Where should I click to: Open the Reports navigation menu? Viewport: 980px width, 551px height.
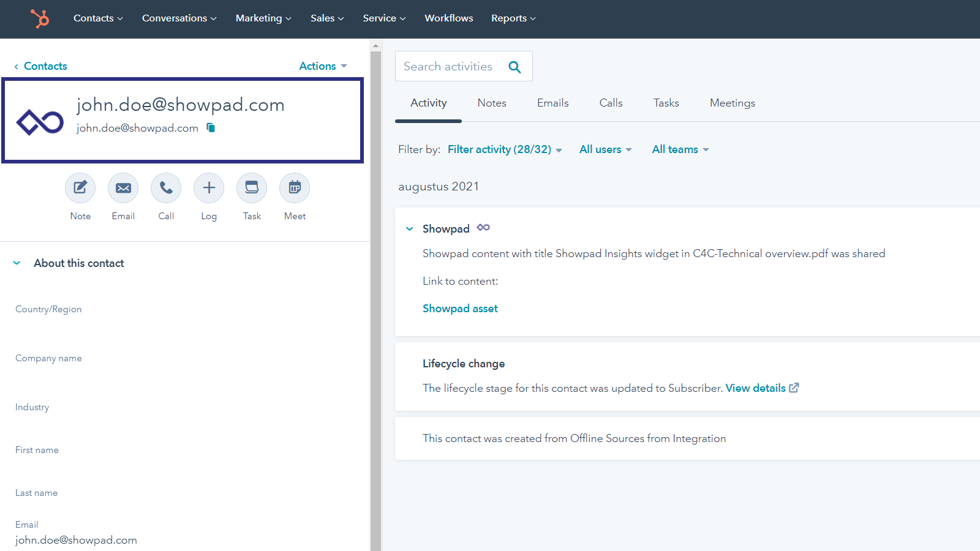tap(513, 18)
